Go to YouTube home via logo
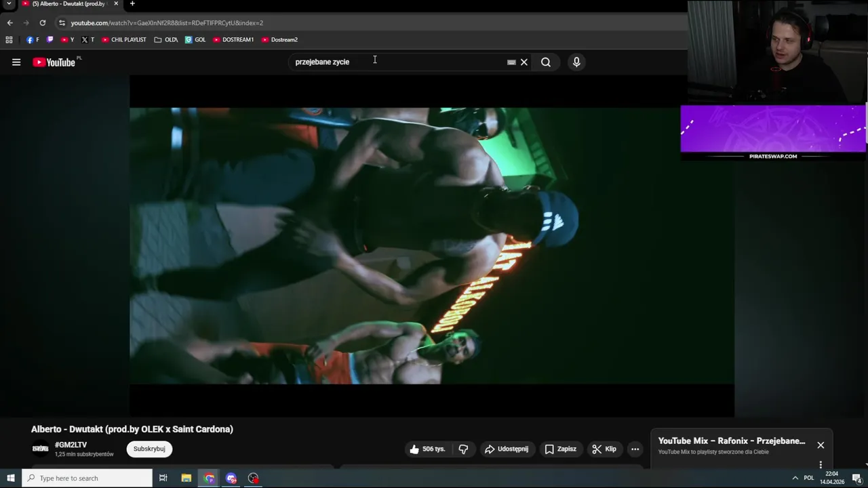The width and height of the screenshot is (868, 488). click(54, 62)
